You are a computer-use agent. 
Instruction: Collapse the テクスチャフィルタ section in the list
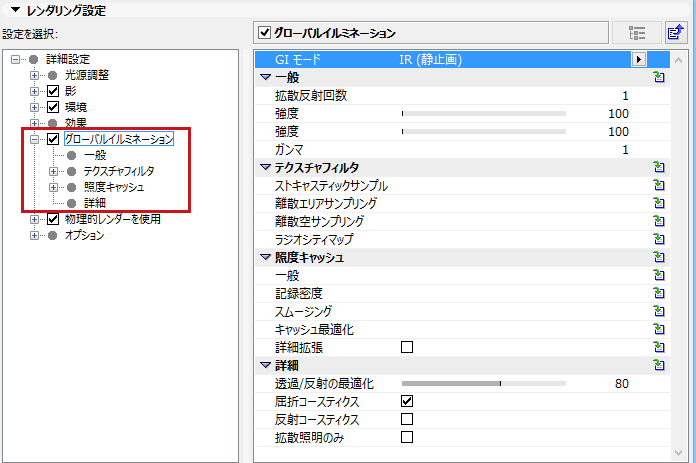coord(265,167)
